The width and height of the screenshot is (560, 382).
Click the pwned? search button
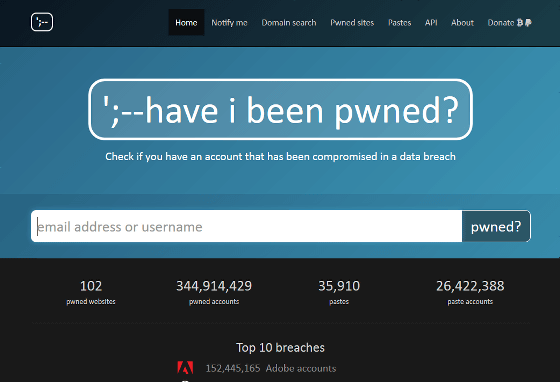(x=496, y=226)
